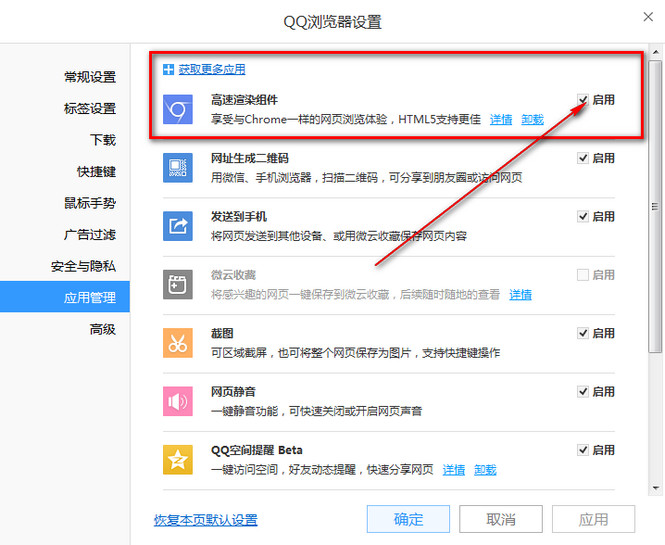
Task: Click the 微云收藏 gray icon
Action: (178, 285)
